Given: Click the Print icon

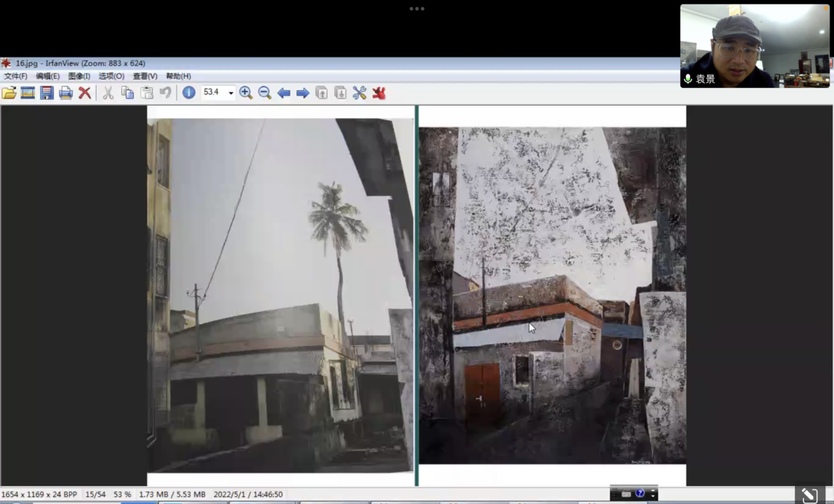Looking at the screenshot, I should coord(66,93).
